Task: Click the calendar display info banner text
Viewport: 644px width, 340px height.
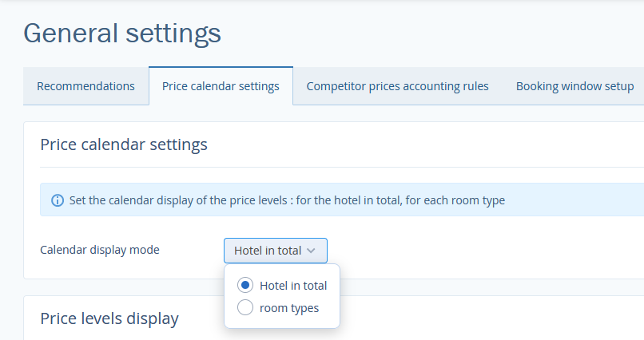Action: (x=280, y=200)
